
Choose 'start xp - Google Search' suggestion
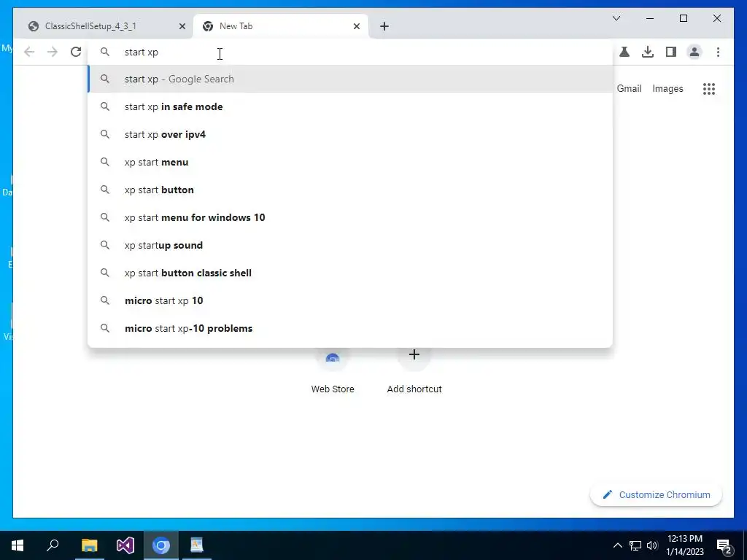pos(350,79)
